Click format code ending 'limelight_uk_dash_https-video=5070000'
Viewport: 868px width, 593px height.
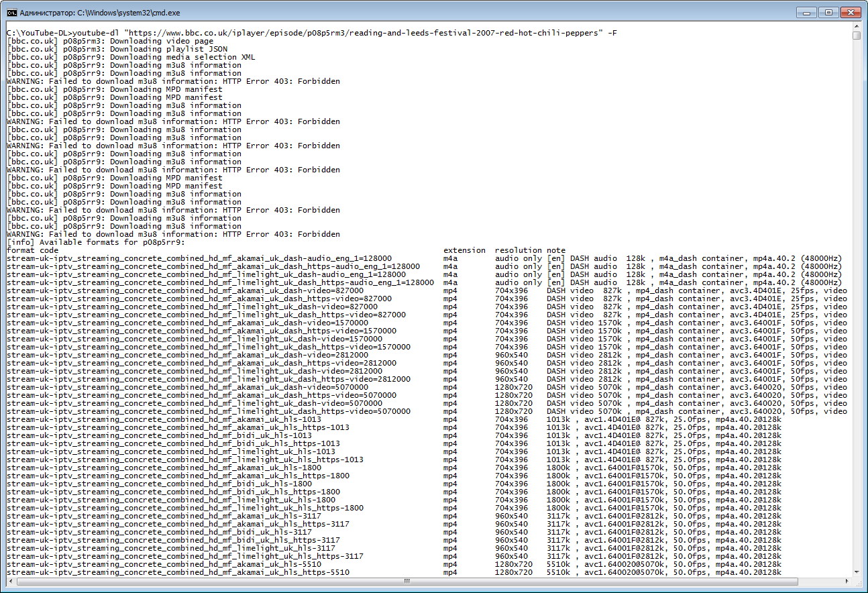click(209, 411)
